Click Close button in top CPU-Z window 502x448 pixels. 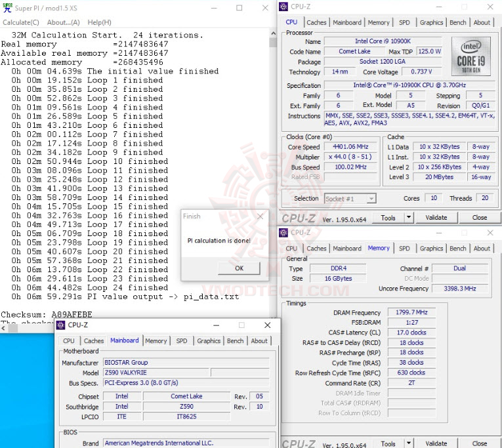(x=480, y=218)
